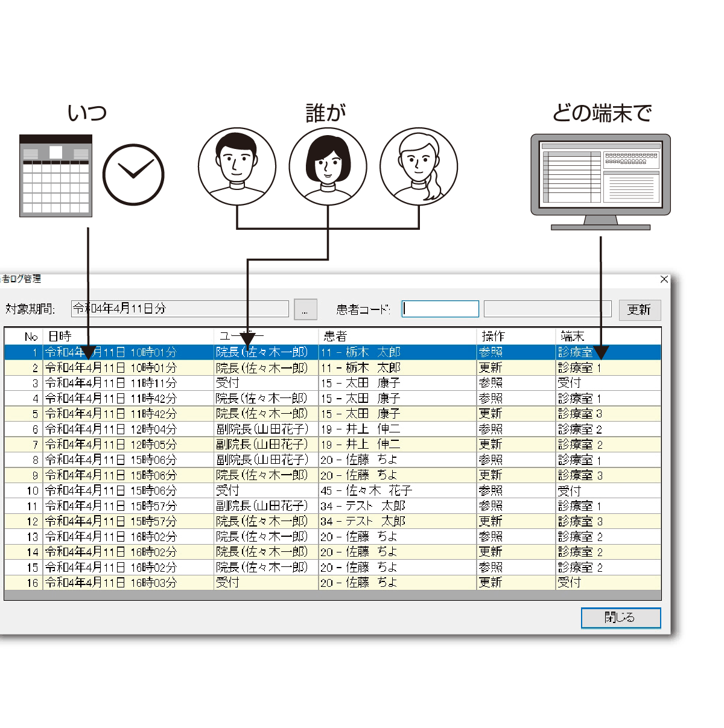Click the 患者コード input field
The height and width of the screenshot is (728, 724).
(440, 309)
